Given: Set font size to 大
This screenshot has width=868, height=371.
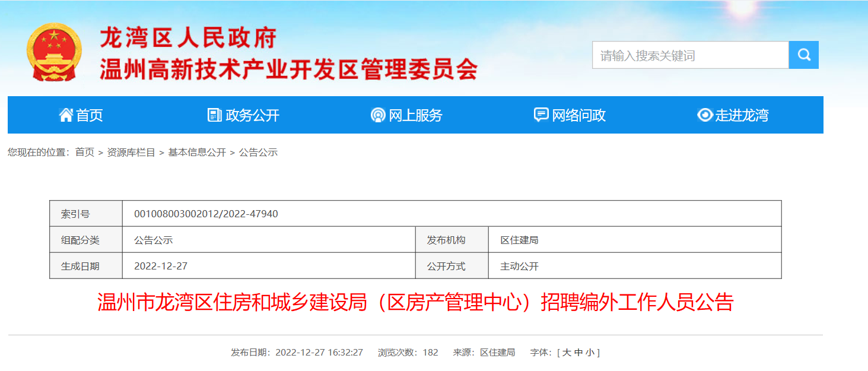Looking at the screenshot, I should pos(567,353).
